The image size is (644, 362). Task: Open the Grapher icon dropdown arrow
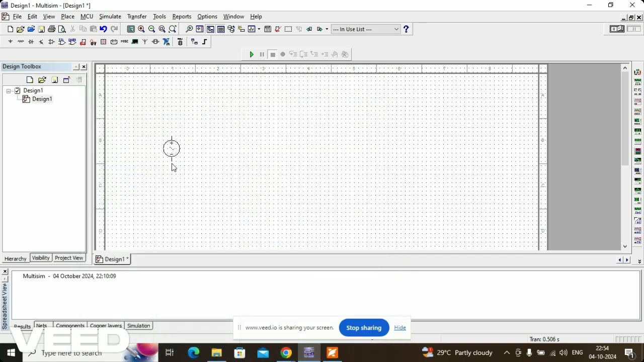pyautogui.click(x=259, y=29)
